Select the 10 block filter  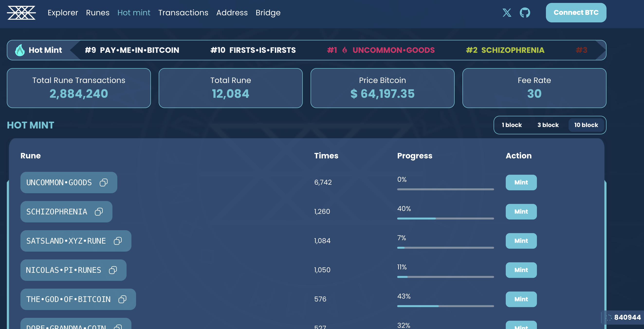click(586, 125)
